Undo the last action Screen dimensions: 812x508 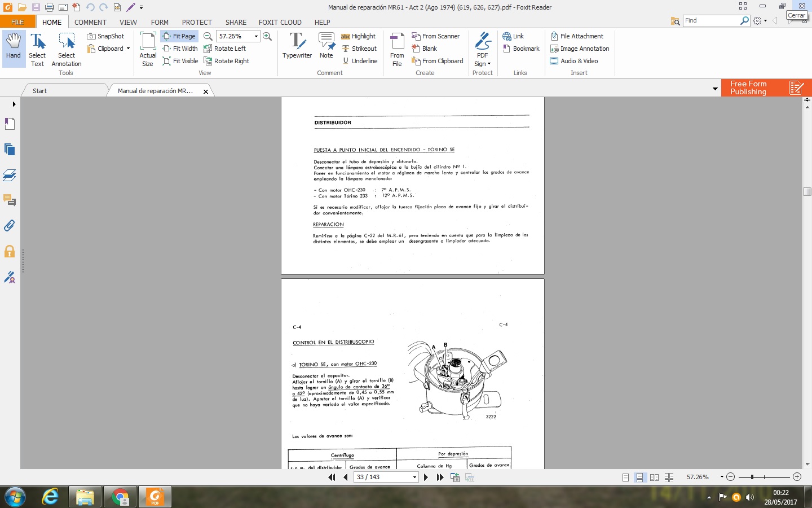[x=90, y=7]
